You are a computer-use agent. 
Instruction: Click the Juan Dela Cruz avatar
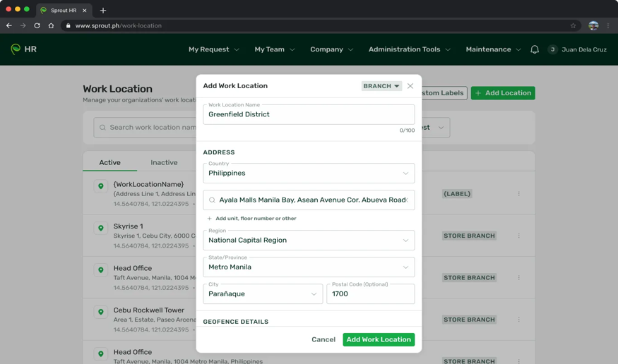(x=552, y=49)
